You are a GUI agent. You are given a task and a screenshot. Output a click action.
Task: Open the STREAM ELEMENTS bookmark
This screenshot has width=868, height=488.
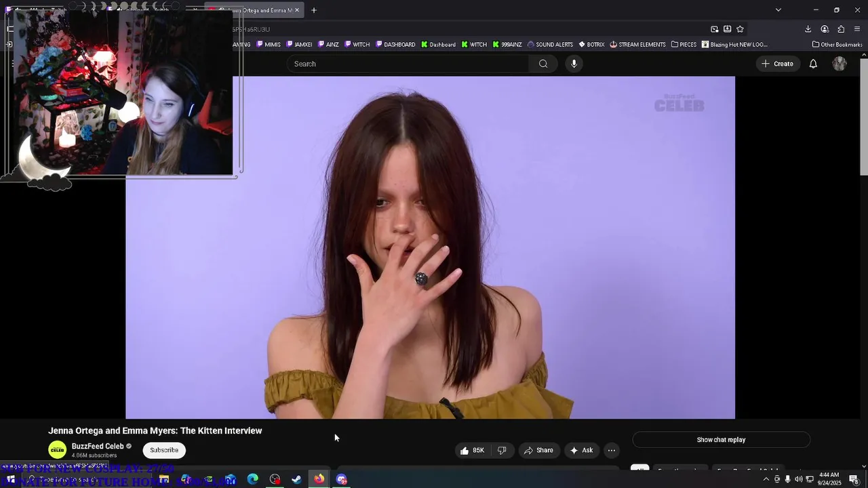[637, 45]
